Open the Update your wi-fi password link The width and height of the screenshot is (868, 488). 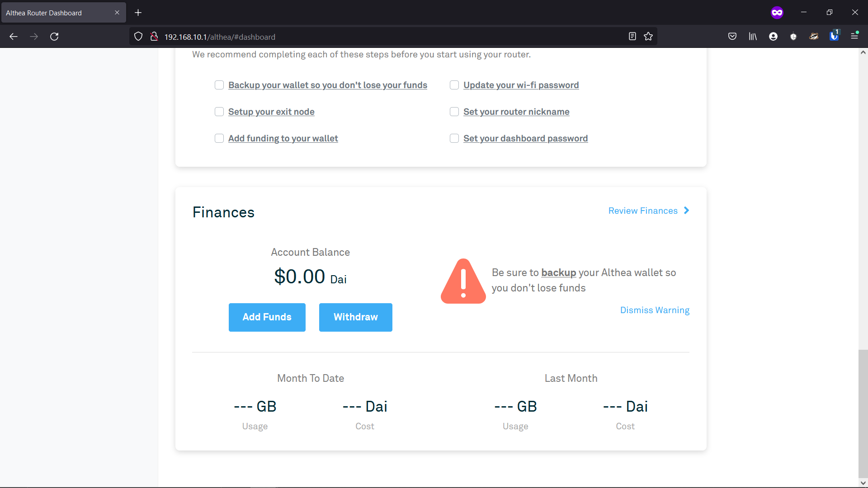click(521, 85)
